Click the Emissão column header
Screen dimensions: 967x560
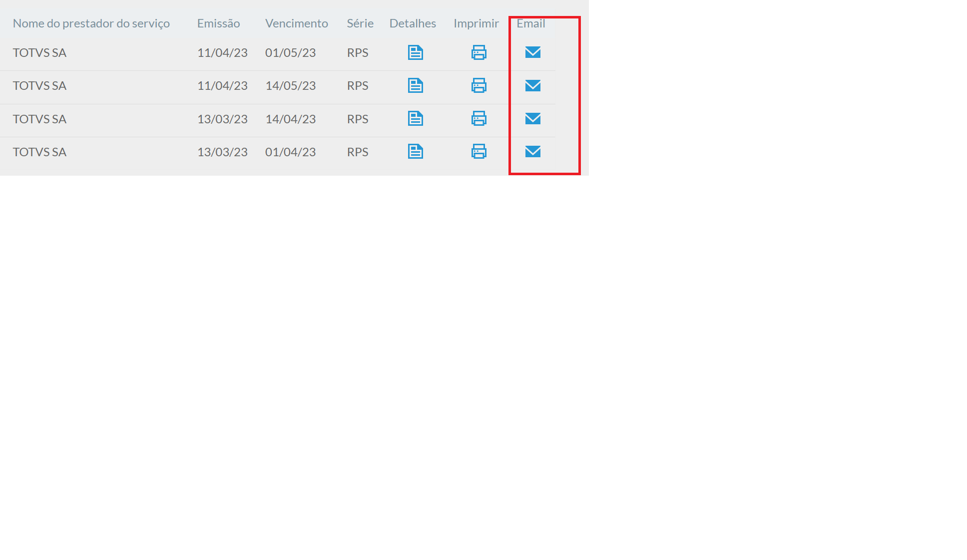point(218,23)
